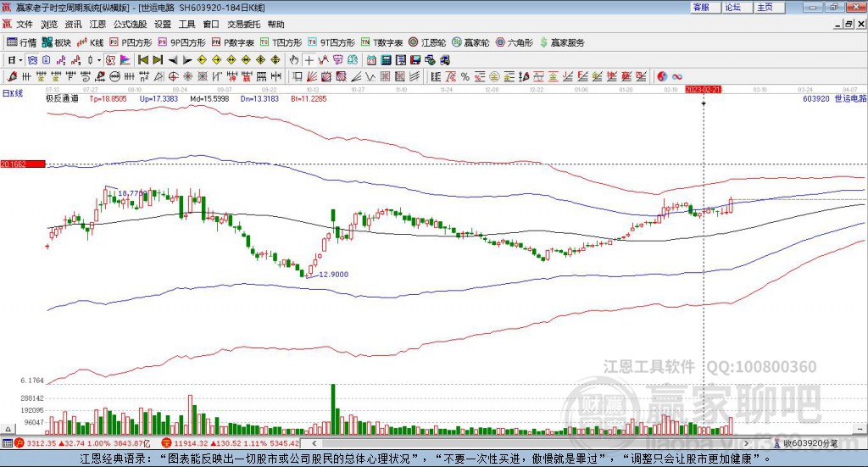Click the percent % line tool
The height and width of the screenshot is (467, 868).
(x=465, y=77)
